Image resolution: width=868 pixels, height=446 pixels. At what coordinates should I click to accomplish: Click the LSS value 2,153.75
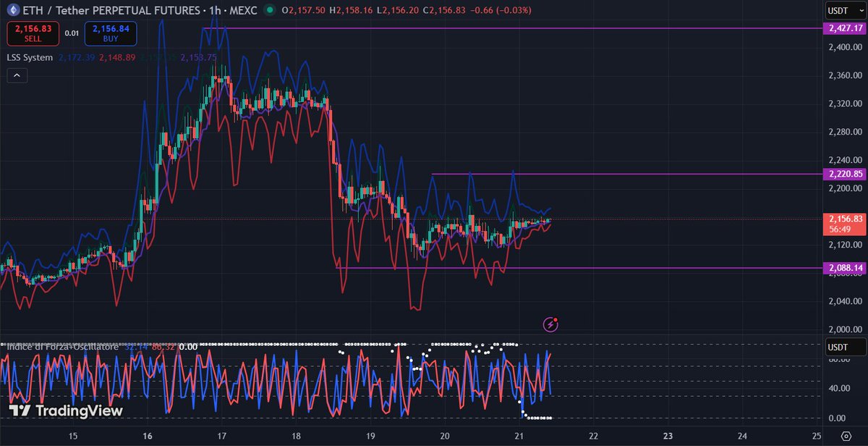(199, 57)
